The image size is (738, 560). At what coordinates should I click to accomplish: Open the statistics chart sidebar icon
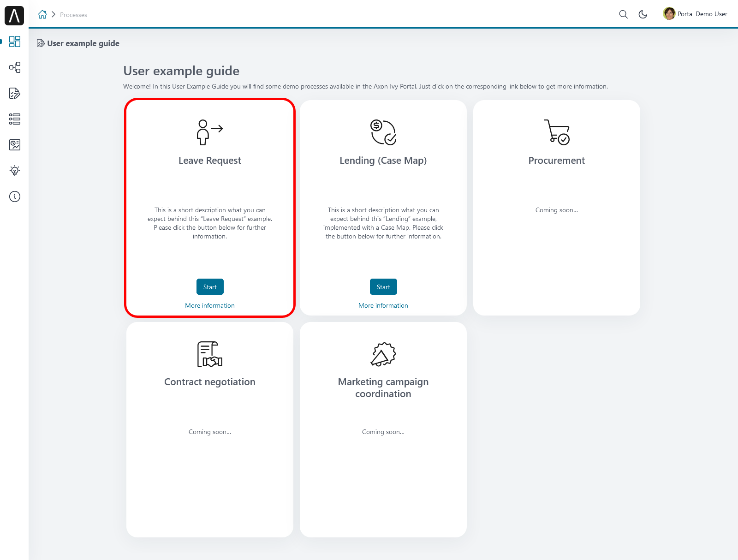pyautogui.click(x=15, y=145)
